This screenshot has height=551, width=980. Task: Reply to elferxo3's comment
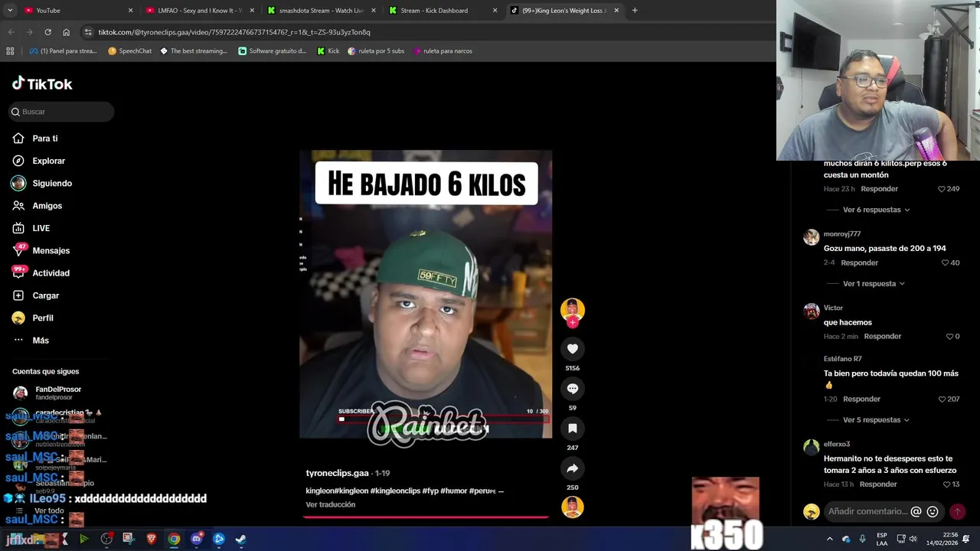(878, 484)
